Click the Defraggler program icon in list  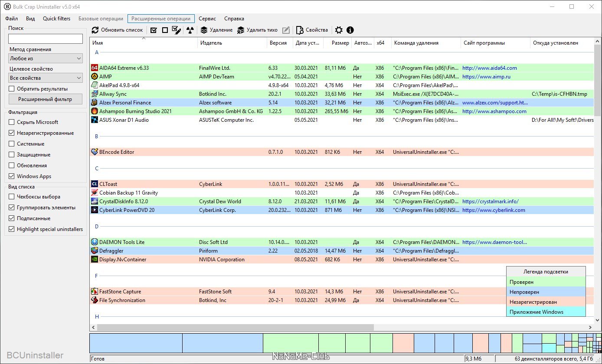click(95, 251)
